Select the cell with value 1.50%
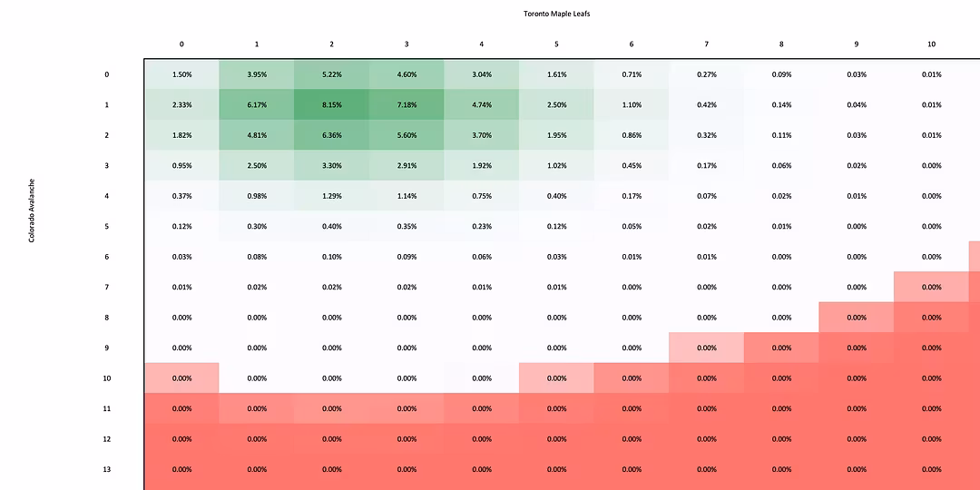The height and width of the screenshot is (490, 980). (x=181, y=74)
